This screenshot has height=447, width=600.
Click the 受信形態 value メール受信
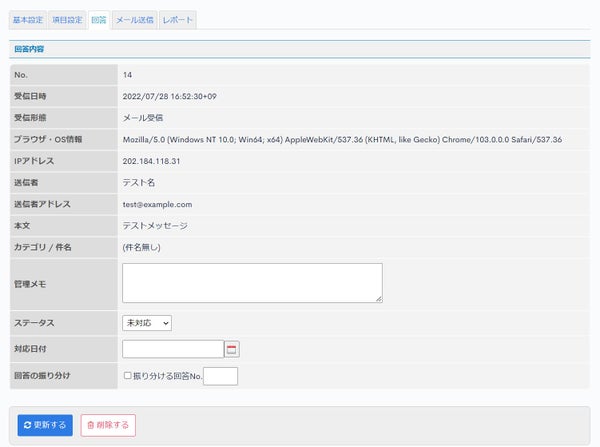(143, 118)
